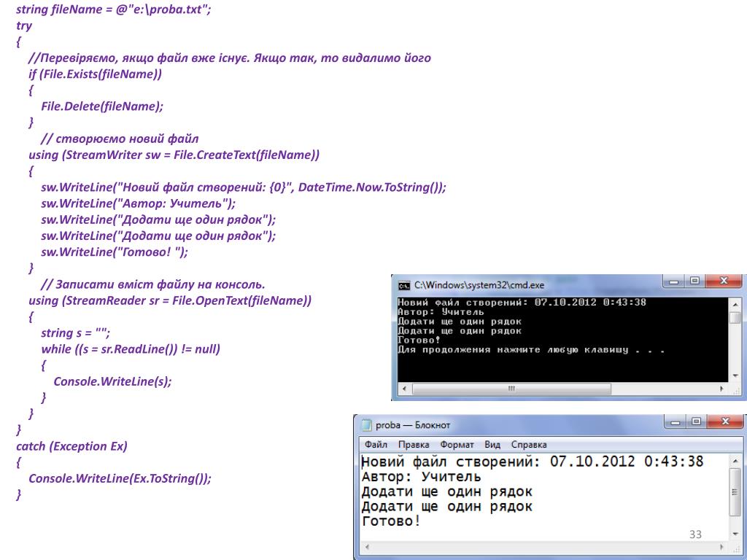
Task: Click the cmd window scroll up arrow
Action: point(735,303)
